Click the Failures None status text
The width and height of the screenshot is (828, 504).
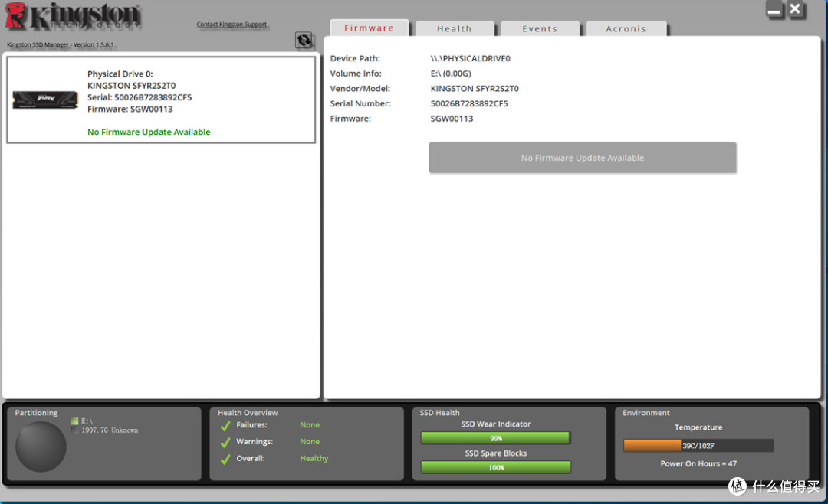coord(310,425)
